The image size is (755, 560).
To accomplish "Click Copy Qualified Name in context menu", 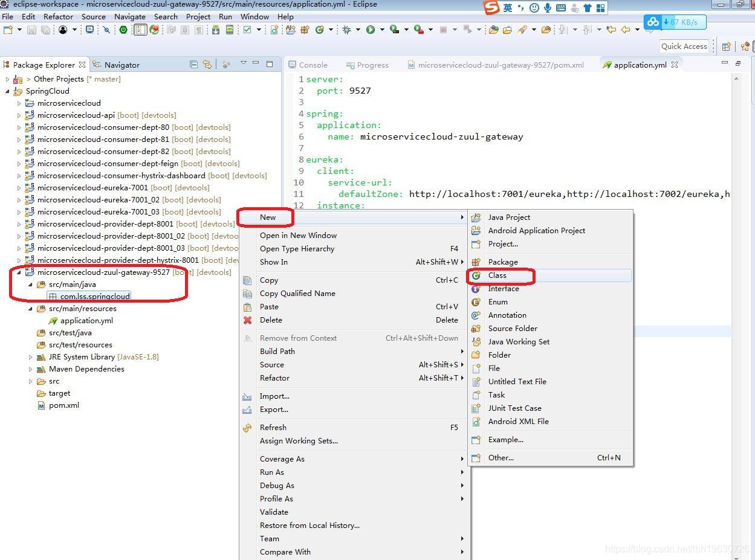I will coord(353,294).
